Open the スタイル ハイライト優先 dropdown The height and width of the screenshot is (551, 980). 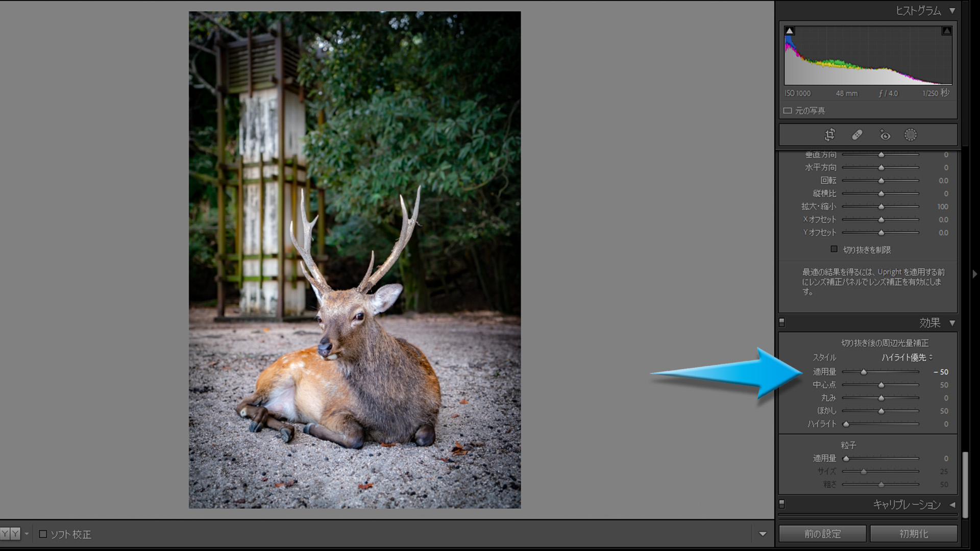point(907,358)
